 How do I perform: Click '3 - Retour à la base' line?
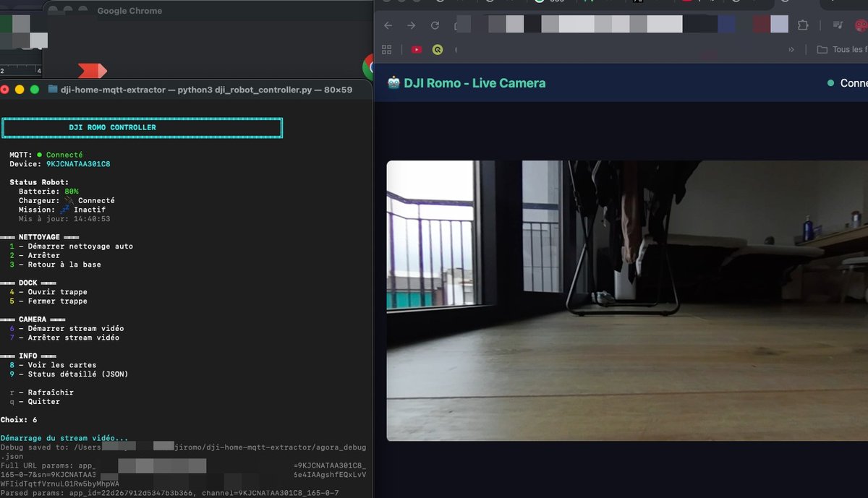tap(56, 265)
